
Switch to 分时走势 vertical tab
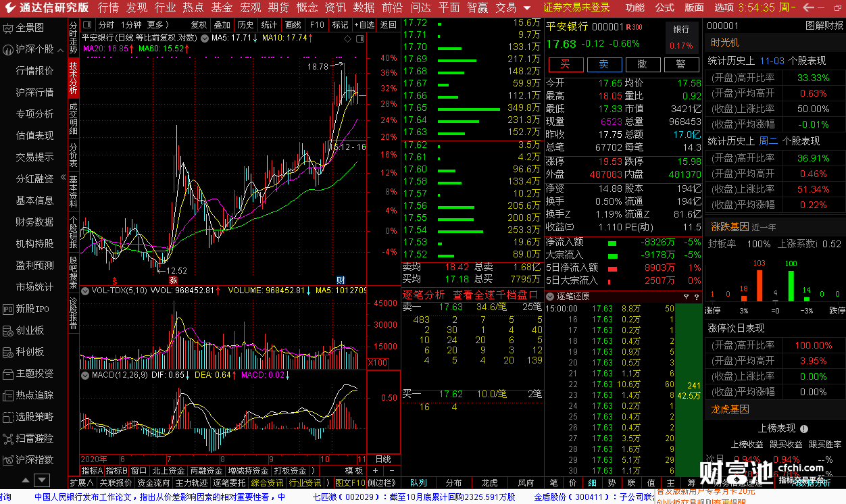(73, 38)
